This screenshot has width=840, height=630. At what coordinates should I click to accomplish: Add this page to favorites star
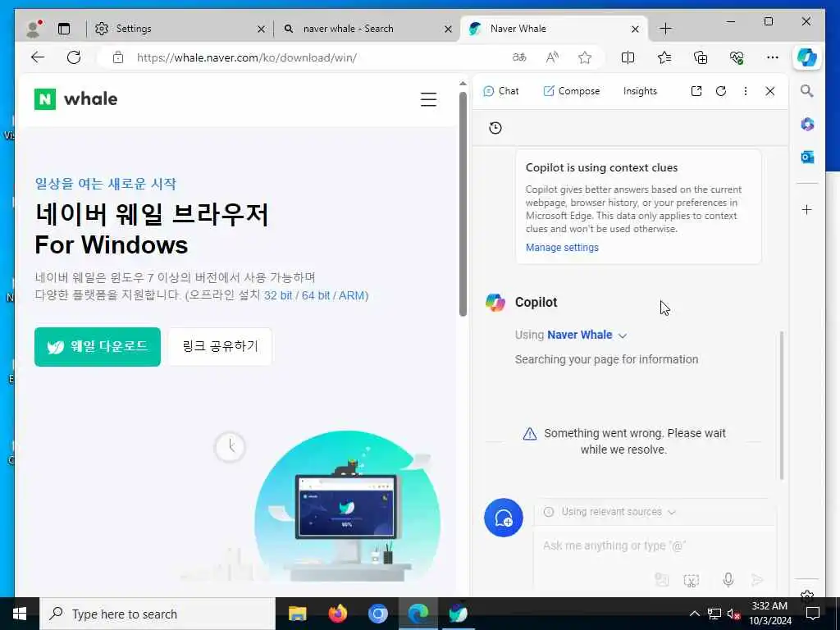584,57
